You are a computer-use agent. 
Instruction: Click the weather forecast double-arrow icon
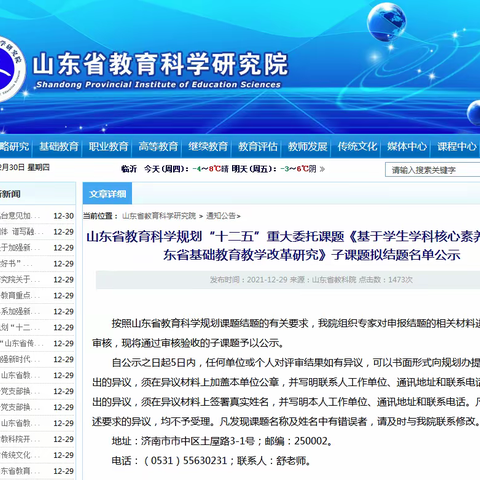tap(322, 169)
